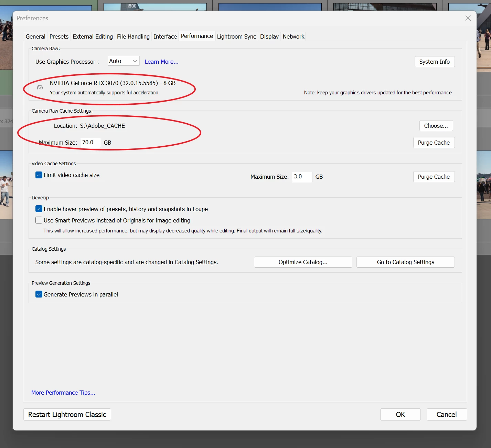Purge the Camera Raw cache

point(434,143)
